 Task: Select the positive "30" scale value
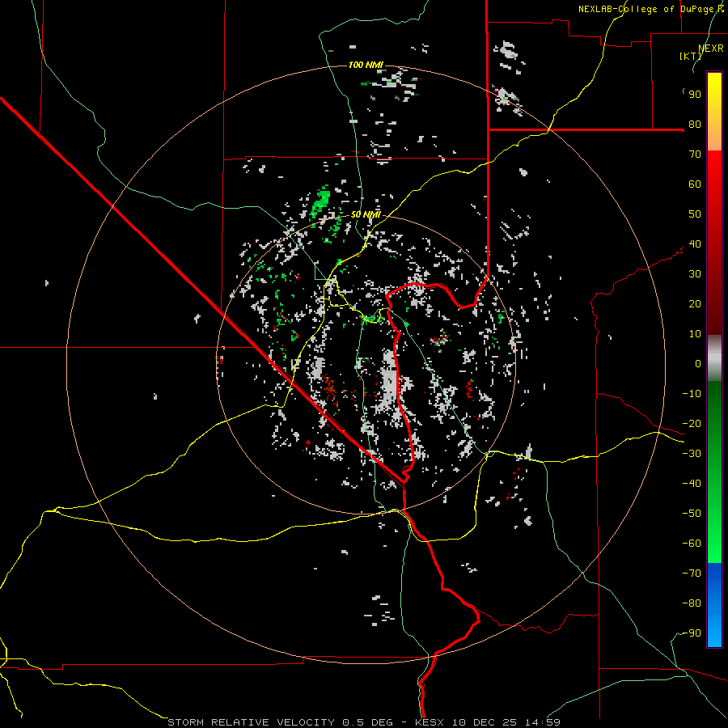point(695,274)
